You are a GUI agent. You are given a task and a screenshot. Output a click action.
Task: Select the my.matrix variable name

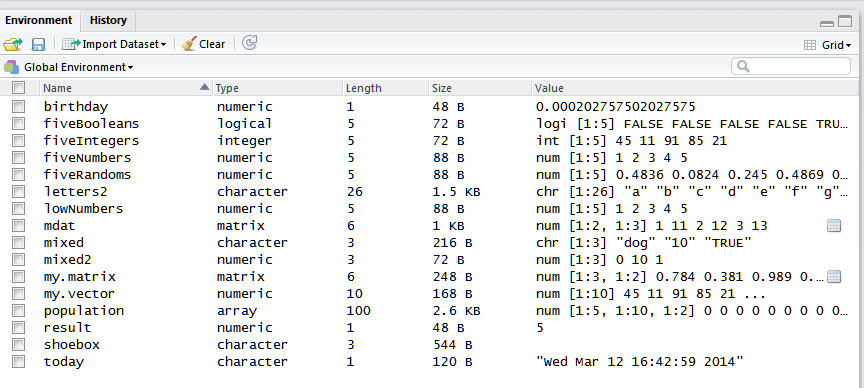tap(79, 277)
